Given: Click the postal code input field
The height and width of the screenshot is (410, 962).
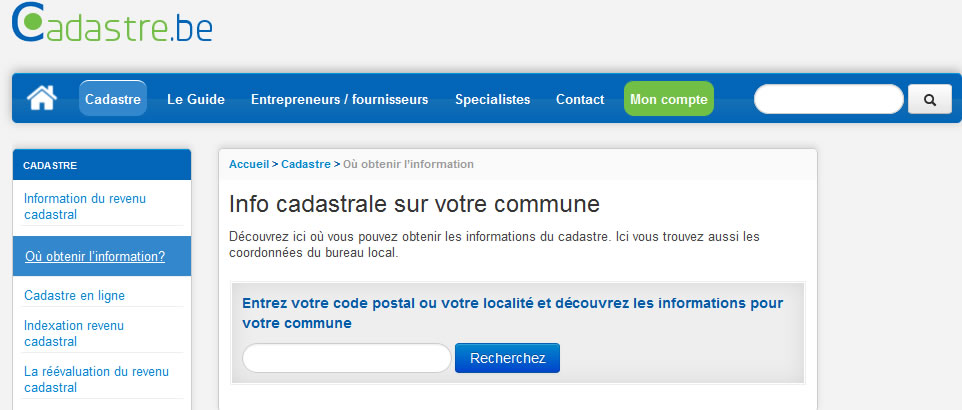Looking at the screenshot, I should coord(346,358).
